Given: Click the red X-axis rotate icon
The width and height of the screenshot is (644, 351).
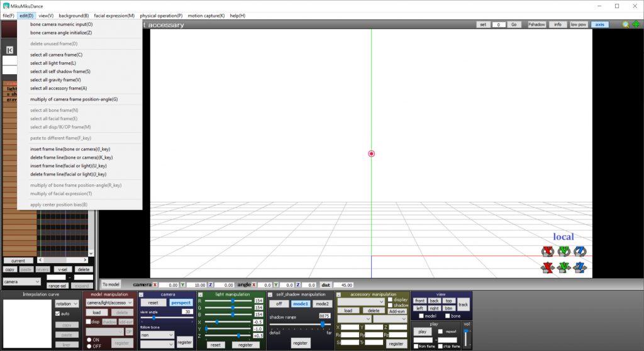Looking at the screenshot, I should tap(548, 251).
